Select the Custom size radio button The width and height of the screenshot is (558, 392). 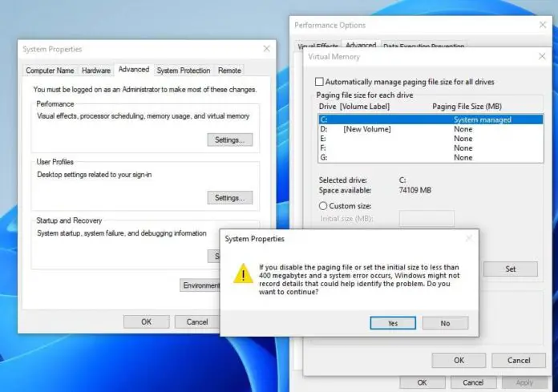(x=323, y=205)
